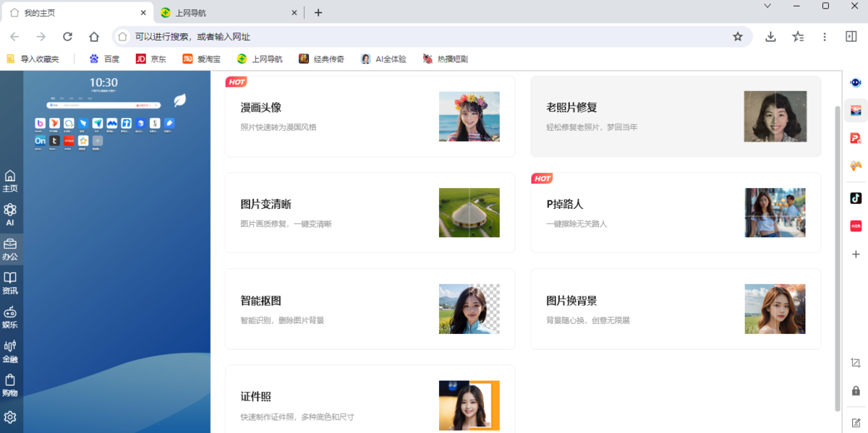Click the 漫画头像 sample girl thumbnail
Screen dimensions: 868x433
(x=469, y=116)
